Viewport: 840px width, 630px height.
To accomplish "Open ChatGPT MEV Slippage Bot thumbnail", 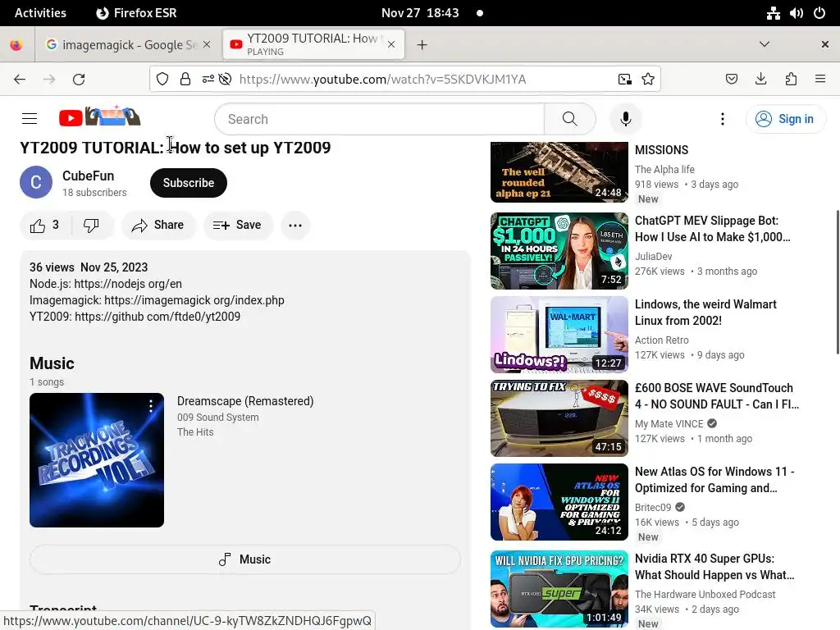I will pos(559,251).
